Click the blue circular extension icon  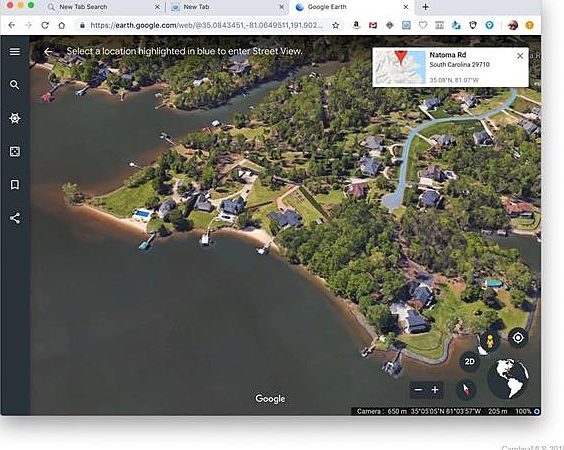pos(490,25)
